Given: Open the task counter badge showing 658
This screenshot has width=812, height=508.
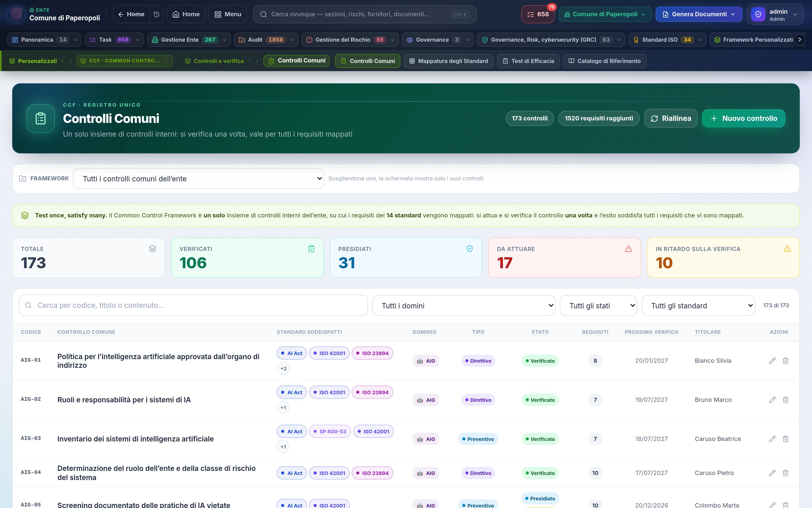Looking at the screenshot, I should click(x=537, y=14).
